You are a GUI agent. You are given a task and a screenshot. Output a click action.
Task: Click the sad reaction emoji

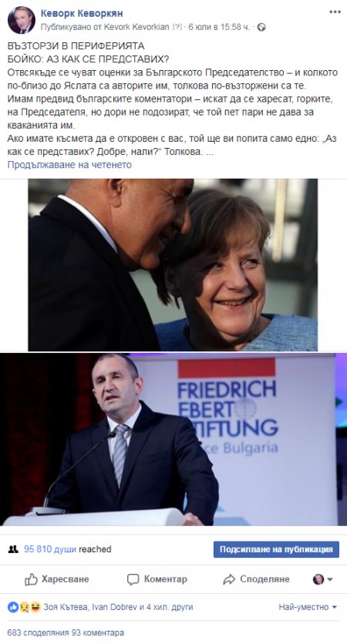coord(24,606)
